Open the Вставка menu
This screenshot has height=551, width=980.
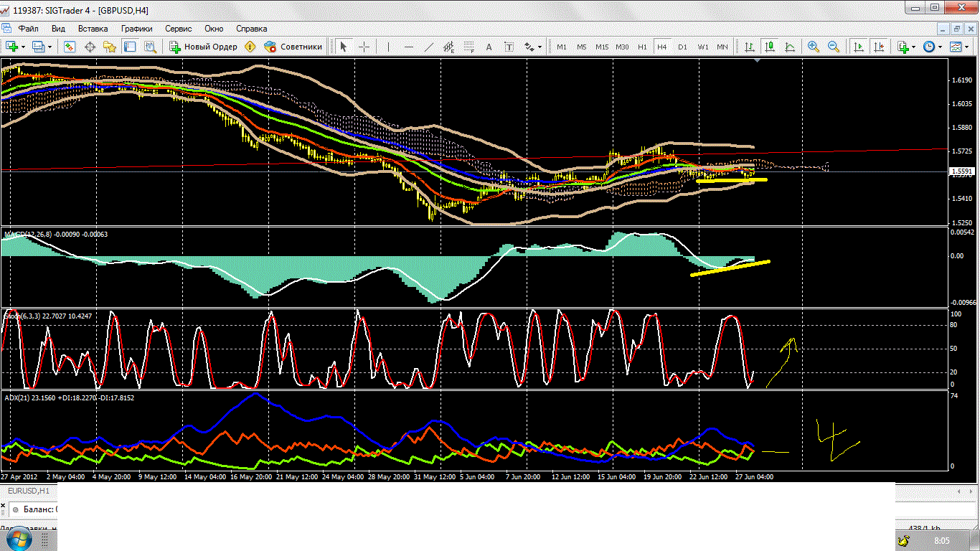(93, 29)
